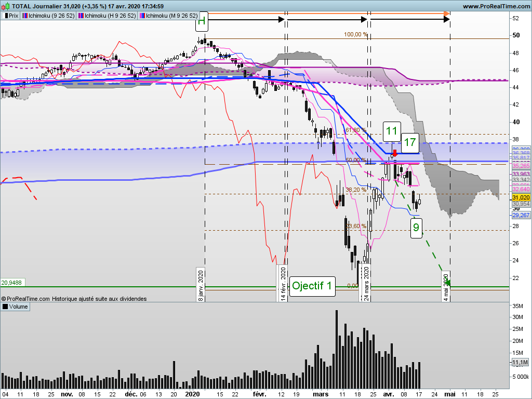Screen dimensions: 532x399
Task: Select the annotation box labeled 17
Action: tap(410, 142)
